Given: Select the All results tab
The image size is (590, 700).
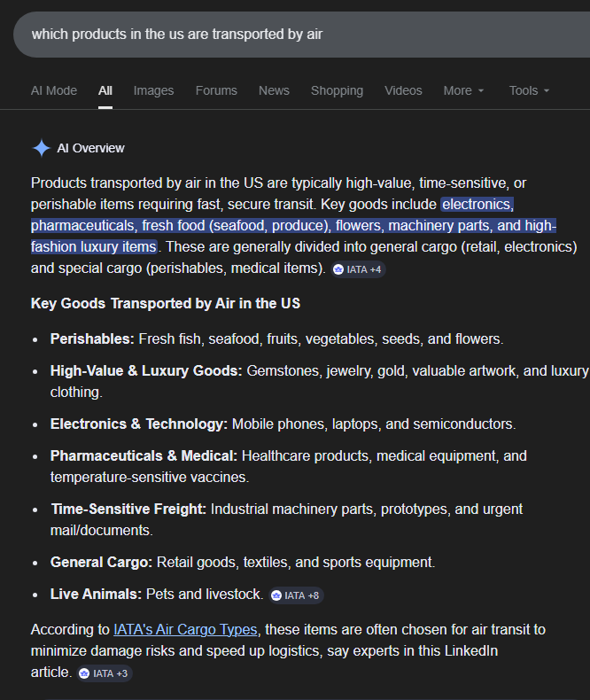Looking at the screenshot, I should coord(105,90).
